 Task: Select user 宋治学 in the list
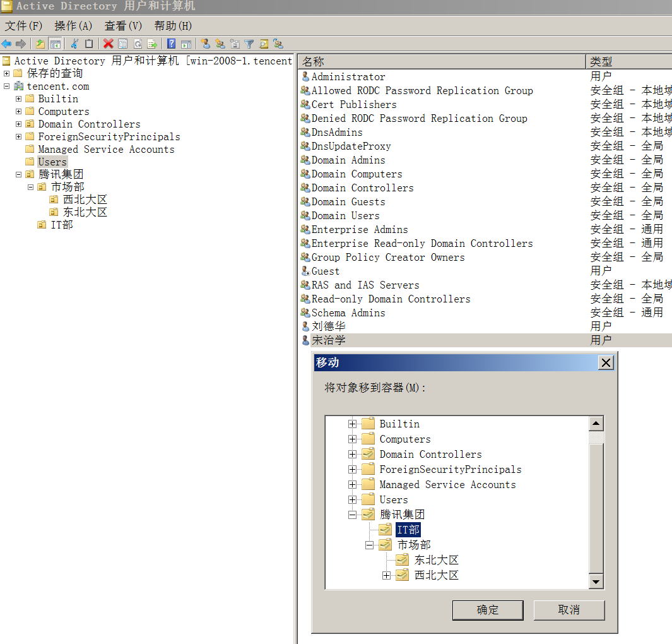[x=328, y=340]
